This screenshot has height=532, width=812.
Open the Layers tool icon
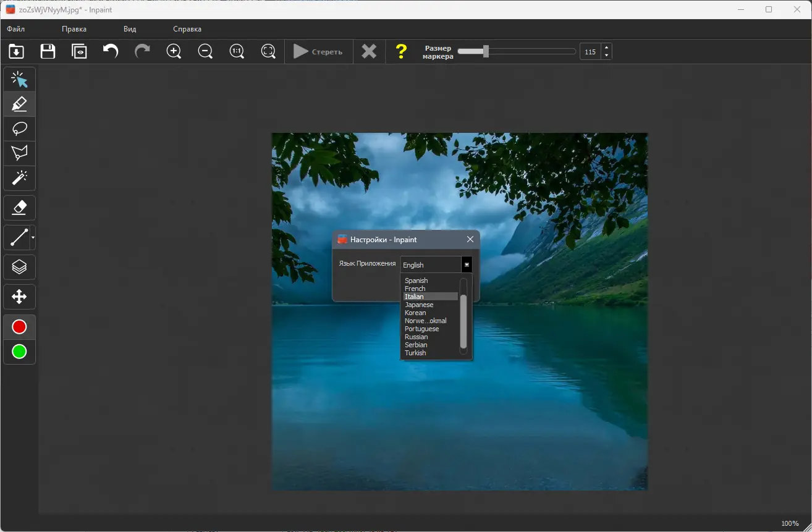point(19,267)
